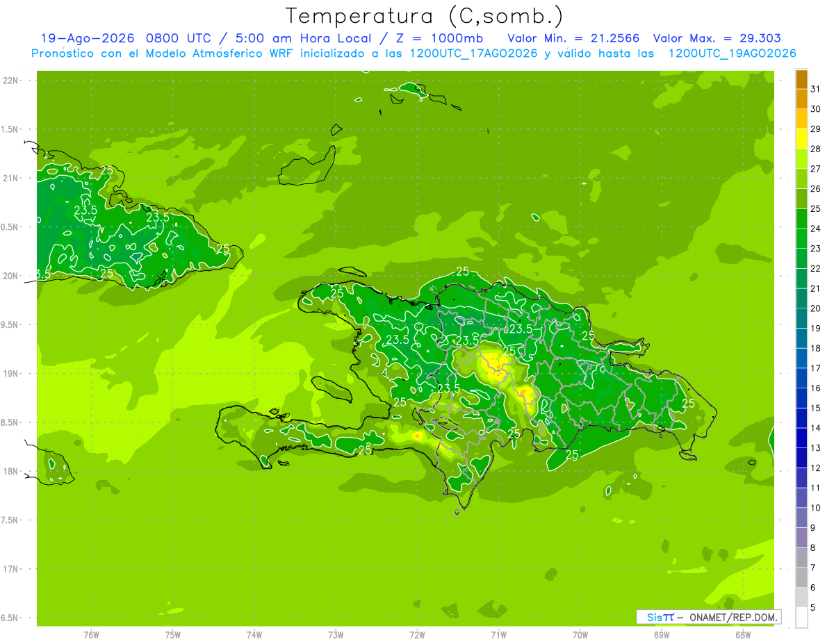Click the legend scale number "20"
Image resolution: width=834 pixels, height=644 pixels.
click(x=816, y=308)
